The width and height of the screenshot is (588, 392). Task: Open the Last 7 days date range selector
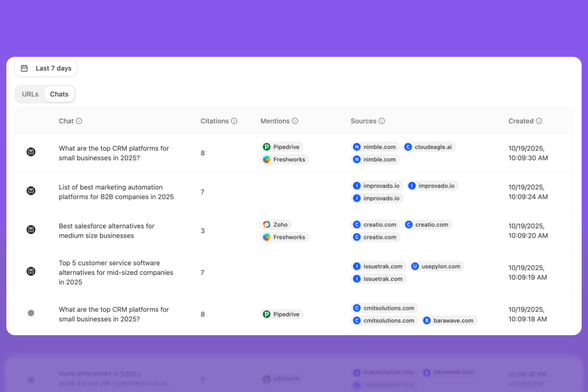click(46, 68)
